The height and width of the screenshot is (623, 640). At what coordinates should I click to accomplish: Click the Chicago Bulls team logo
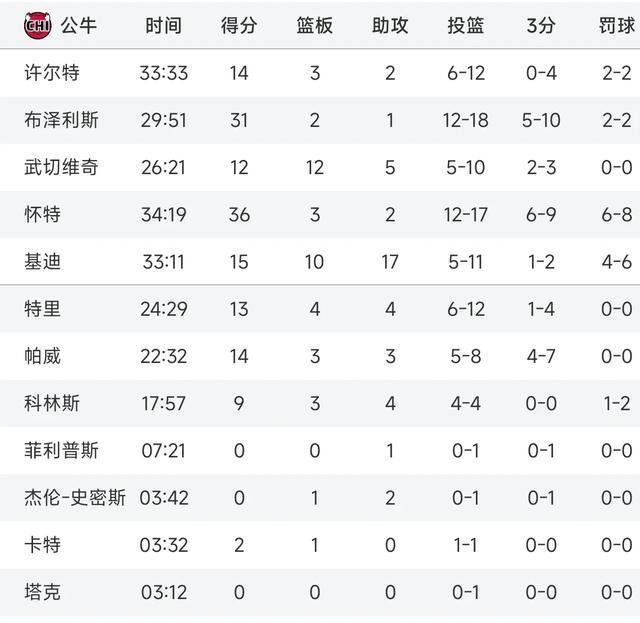point(38,26)
